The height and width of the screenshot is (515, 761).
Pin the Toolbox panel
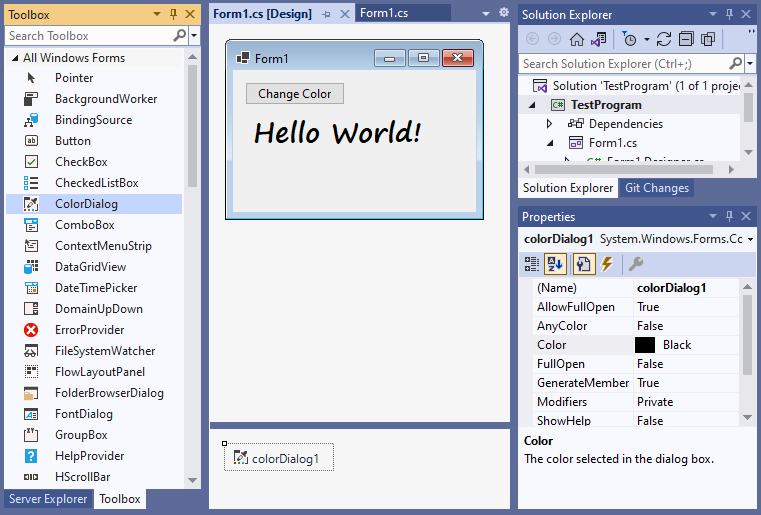coord(173,14)
